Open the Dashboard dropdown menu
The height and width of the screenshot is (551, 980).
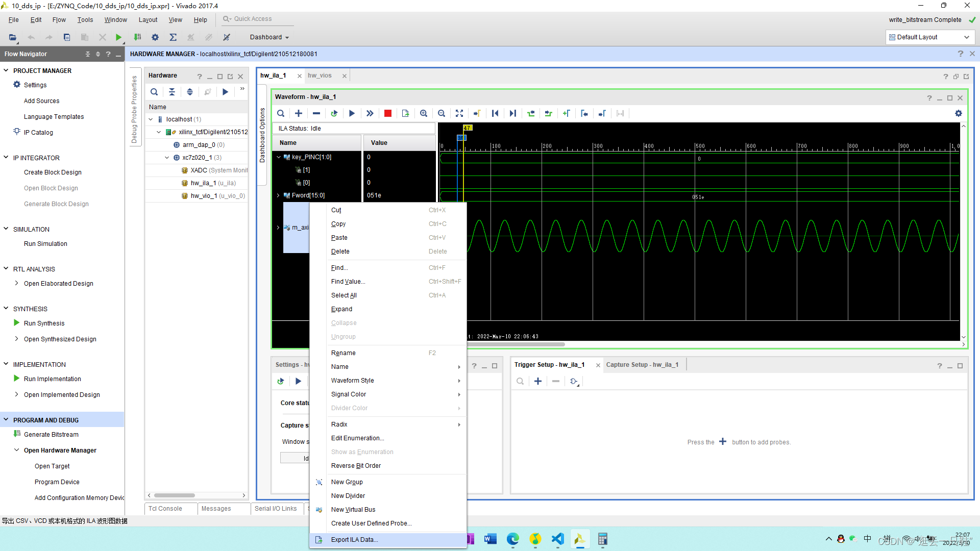[269, 37]
